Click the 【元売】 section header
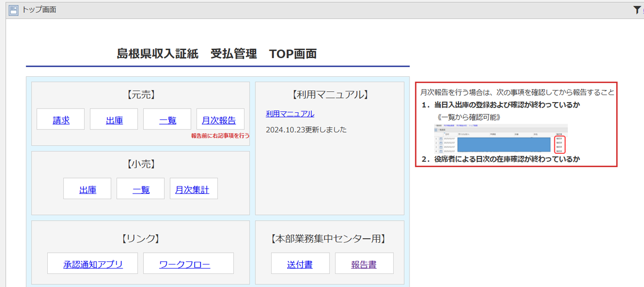Viewport: 644px width, 287px height. click(141, 95)
